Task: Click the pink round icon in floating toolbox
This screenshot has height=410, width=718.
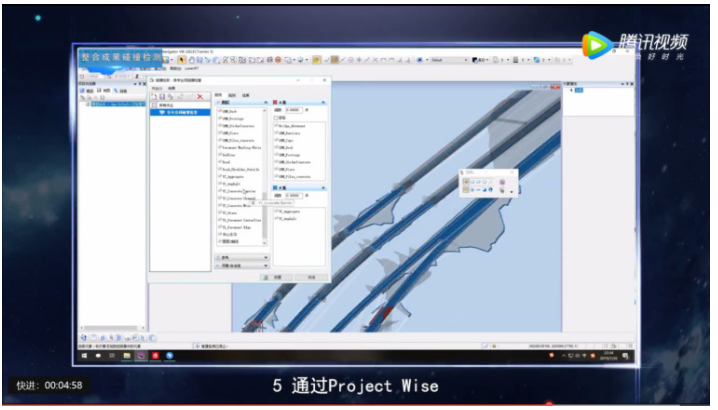Action: tap(502, 182)
